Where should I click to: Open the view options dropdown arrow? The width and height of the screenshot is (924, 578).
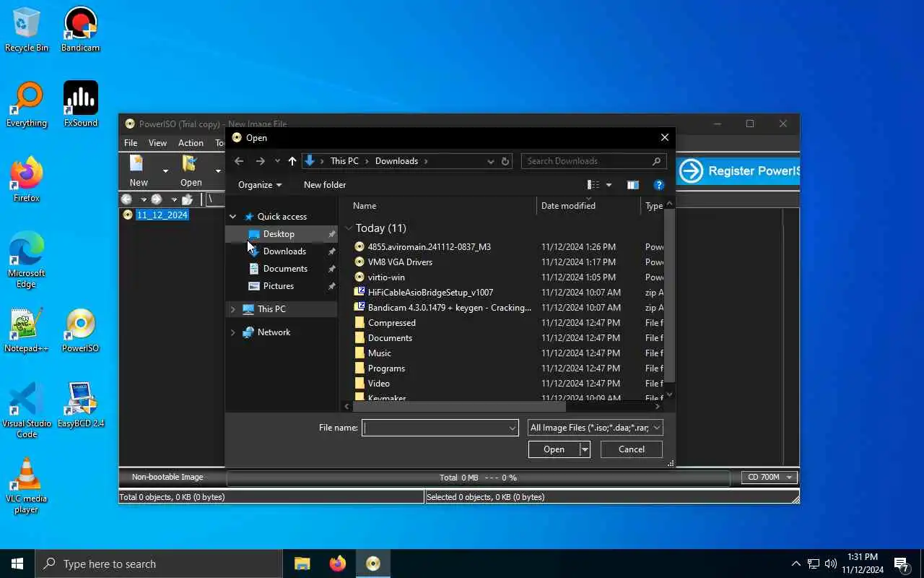pyautogui.click(x=609, y=185)
